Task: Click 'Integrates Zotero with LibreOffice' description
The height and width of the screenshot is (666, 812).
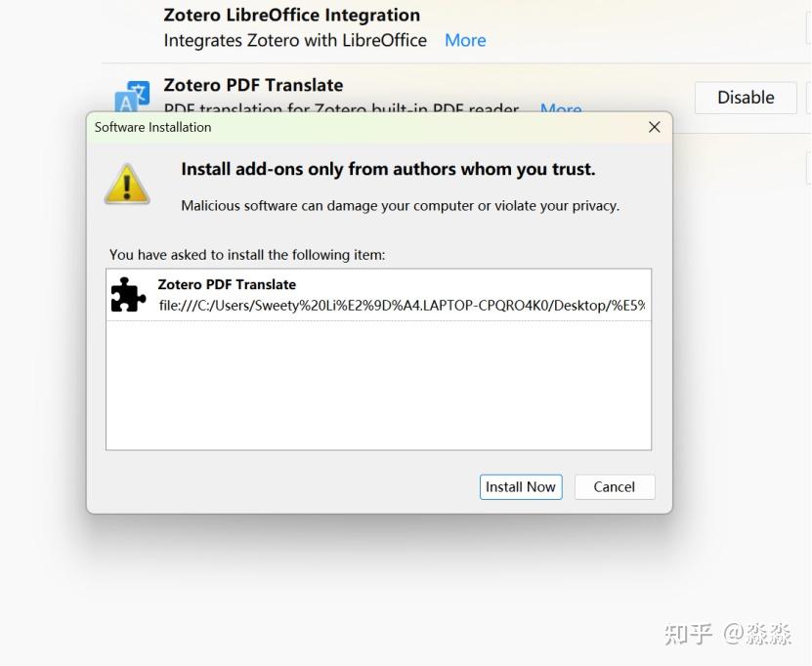Action: click(295, 40)
